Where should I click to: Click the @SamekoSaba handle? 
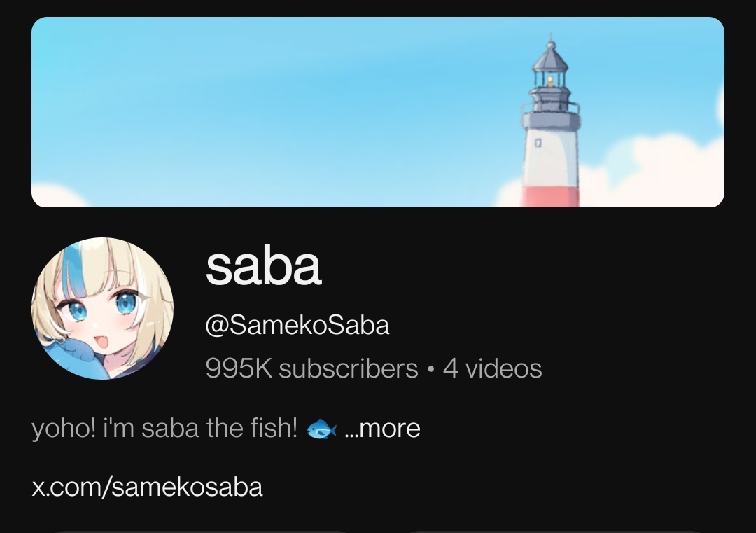point(297,325)
